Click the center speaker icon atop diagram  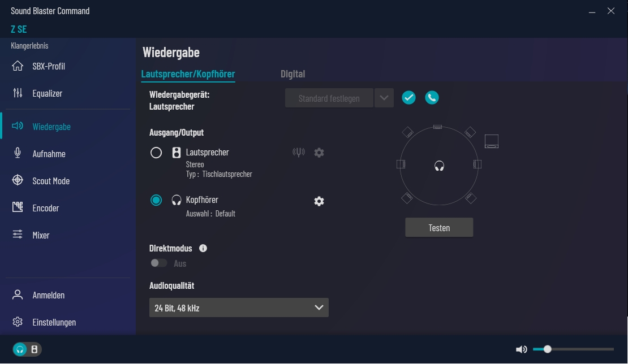[438, 127]
